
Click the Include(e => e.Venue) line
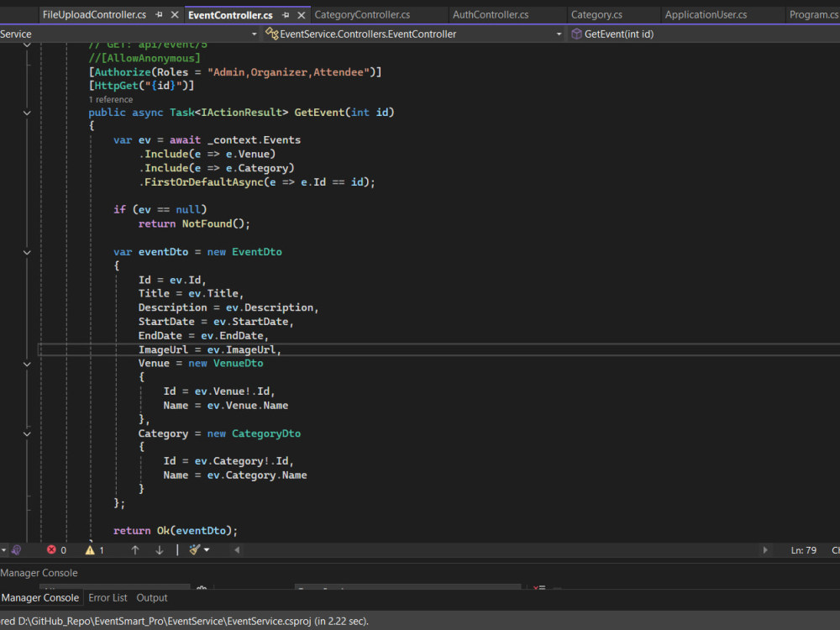tap(207, 155)
